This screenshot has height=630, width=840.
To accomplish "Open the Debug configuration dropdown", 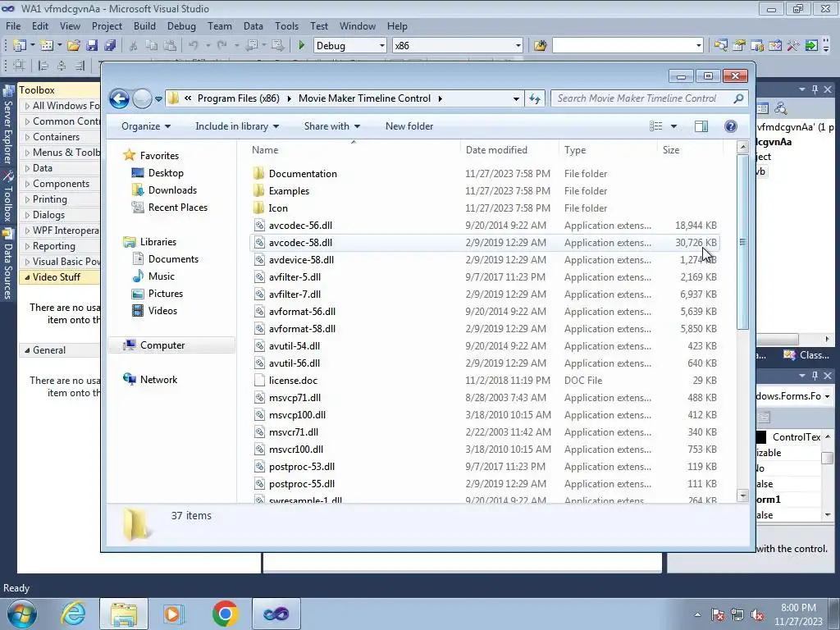I will pyautogui.click(x=382, y=46).
